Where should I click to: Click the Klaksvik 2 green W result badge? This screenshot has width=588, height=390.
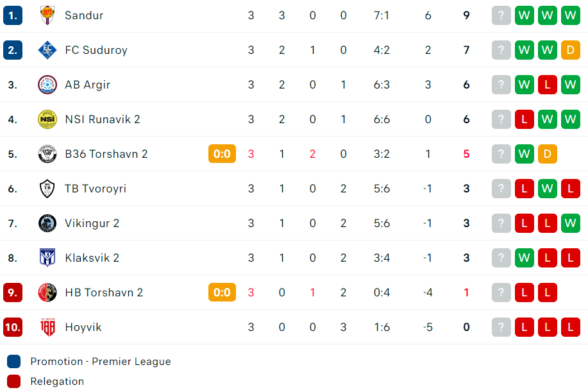point(525,258)
